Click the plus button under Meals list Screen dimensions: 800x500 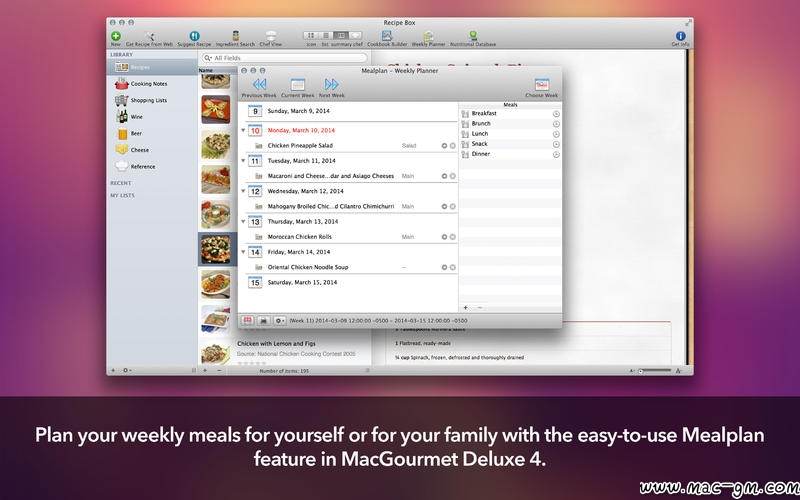click(x=465, y=308)
